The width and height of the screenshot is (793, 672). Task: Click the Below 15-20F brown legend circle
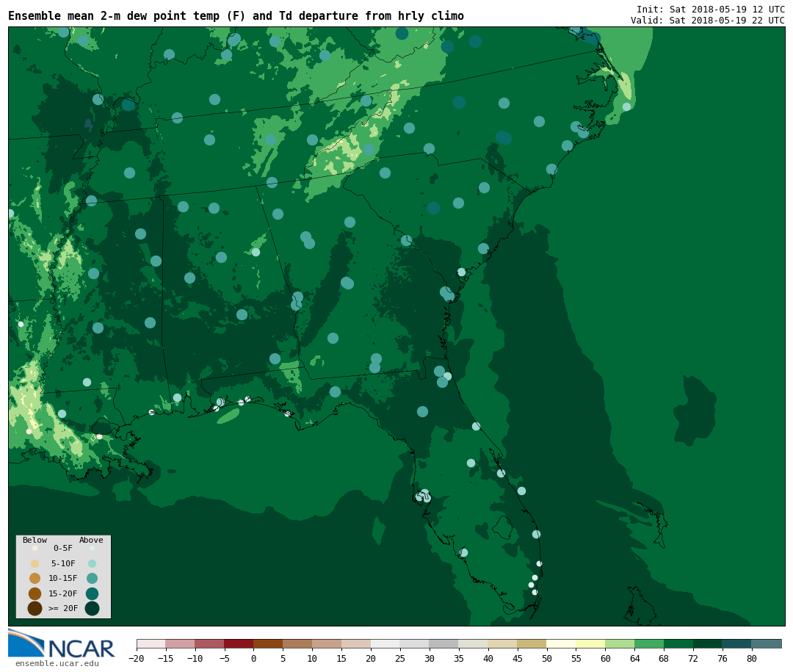click(35, 593)
